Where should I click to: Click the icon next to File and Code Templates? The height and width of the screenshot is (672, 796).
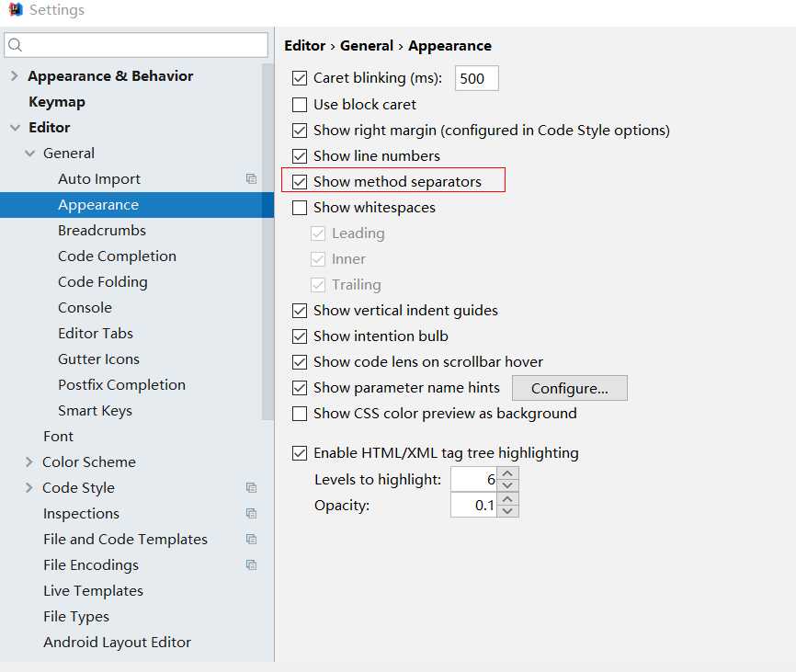point(251,539)
